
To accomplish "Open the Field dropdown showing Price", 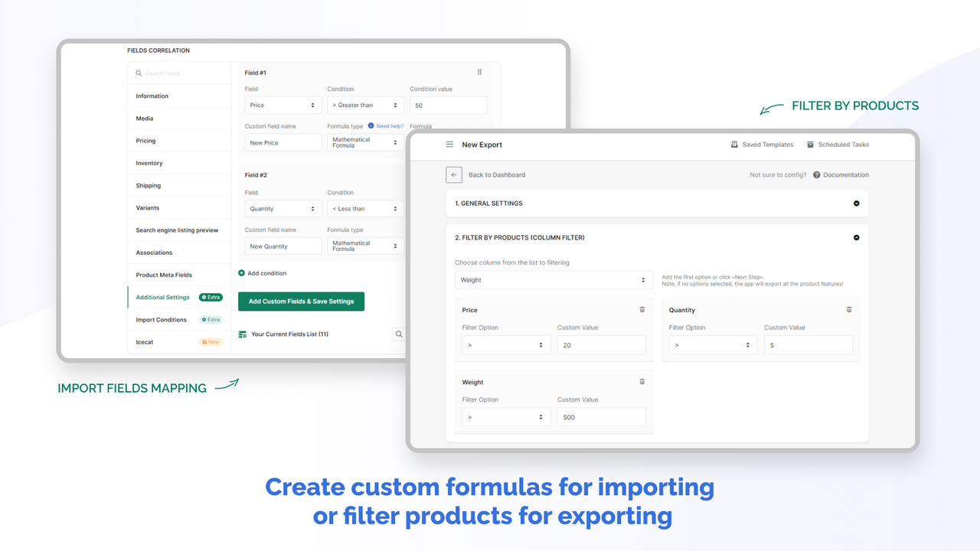I will click(283, 105).
